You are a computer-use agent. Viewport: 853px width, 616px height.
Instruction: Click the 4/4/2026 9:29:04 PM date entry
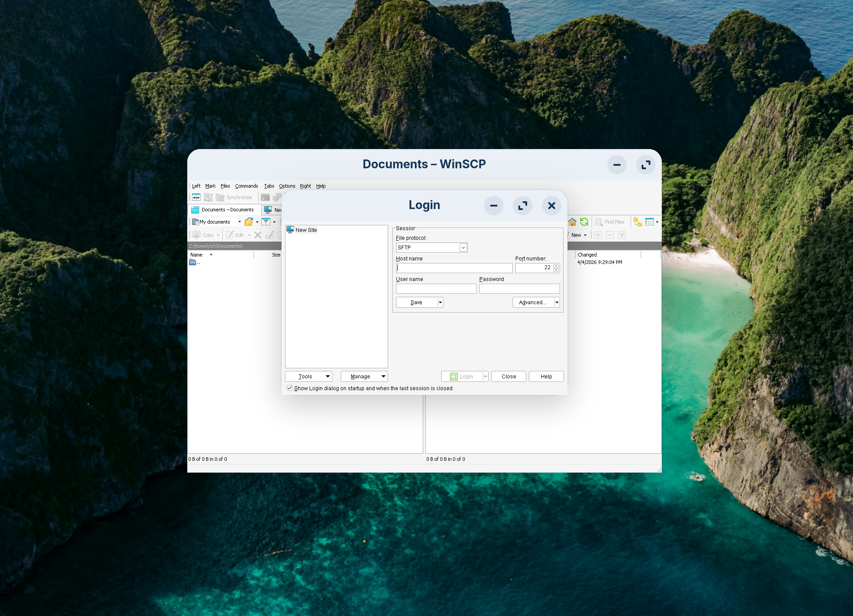point(600,262)
